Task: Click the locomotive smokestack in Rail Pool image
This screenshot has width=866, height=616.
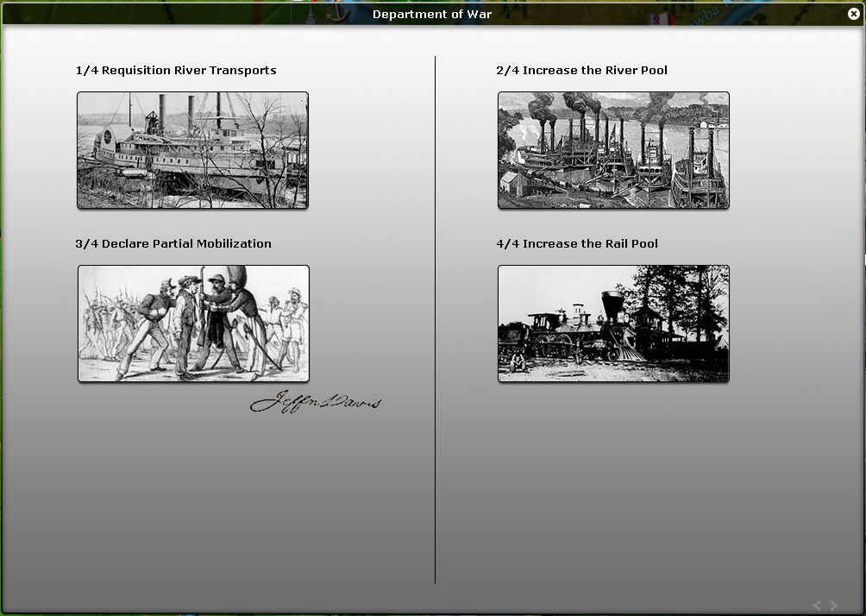Action: [612, 307]
